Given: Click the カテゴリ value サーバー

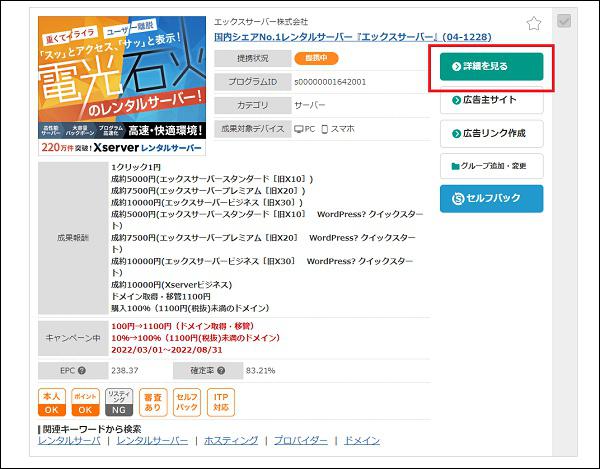Looking at the screenshot, I should [x=310, y=105].
